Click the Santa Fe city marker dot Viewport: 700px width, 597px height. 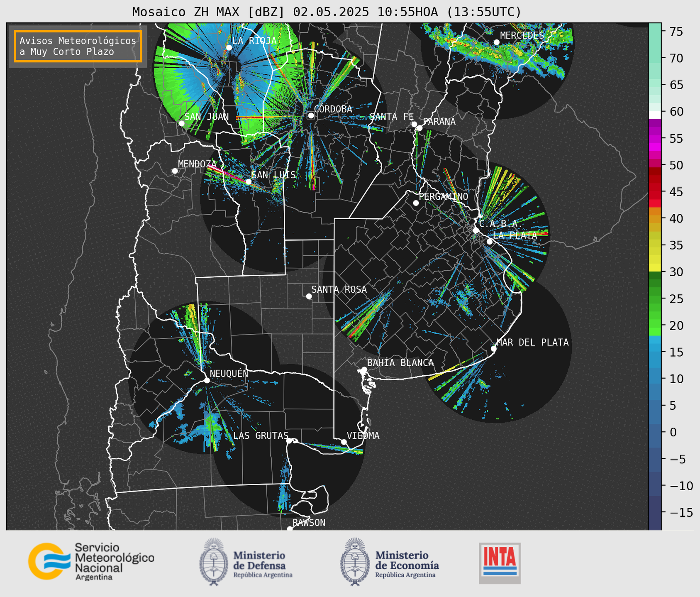click(x=414, y=124)
